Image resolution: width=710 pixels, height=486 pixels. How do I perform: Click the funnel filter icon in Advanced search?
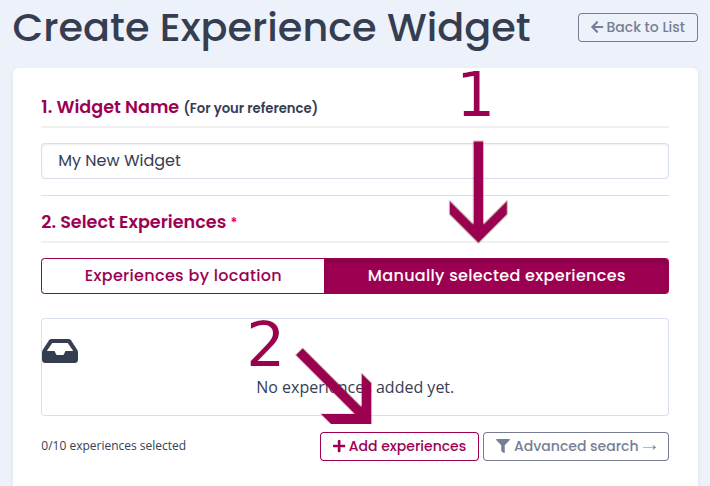point(503,447)
